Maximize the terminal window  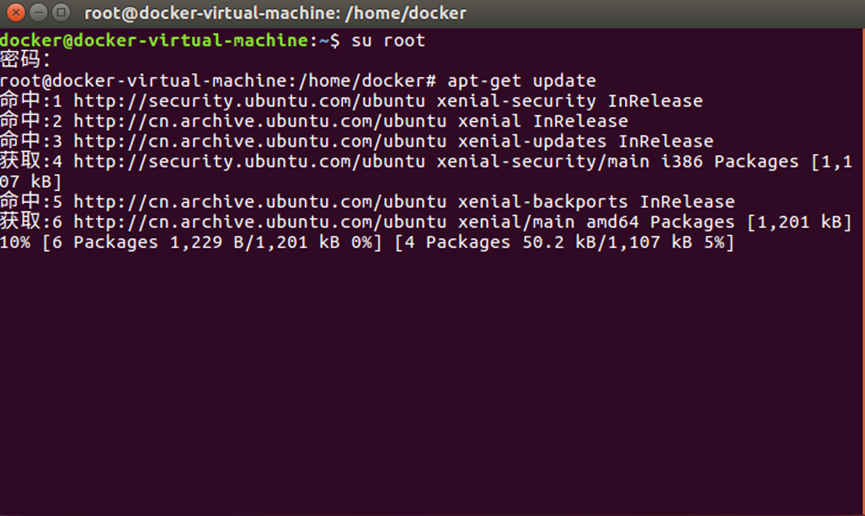(60, 13)
